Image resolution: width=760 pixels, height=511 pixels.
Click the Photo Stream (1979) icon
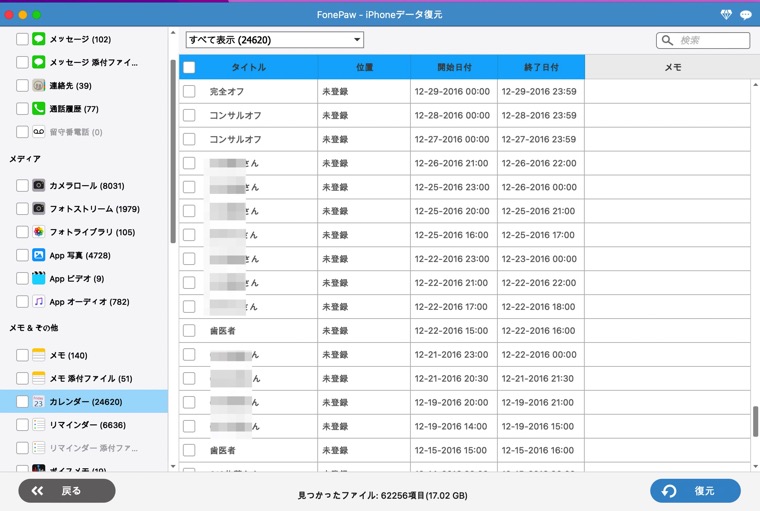pyautogui.click(x=39, y=208)
